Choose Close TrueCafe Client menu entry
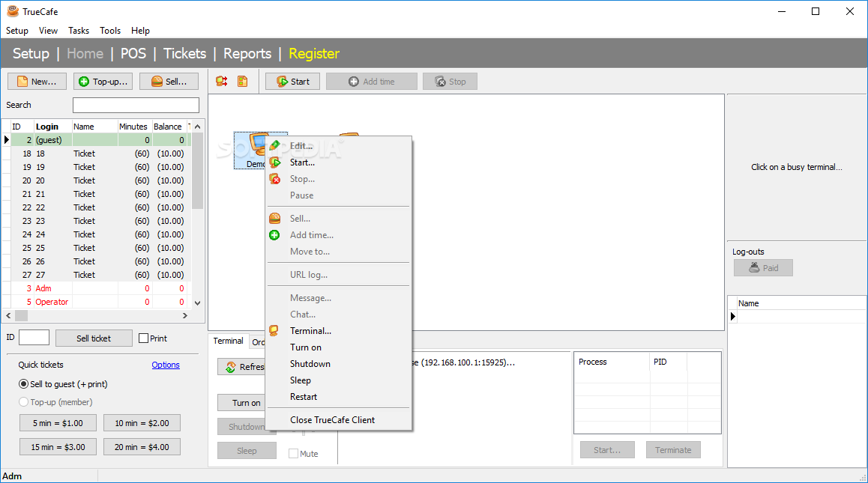This screenshot has height=483, width=868. pos(339,420)
